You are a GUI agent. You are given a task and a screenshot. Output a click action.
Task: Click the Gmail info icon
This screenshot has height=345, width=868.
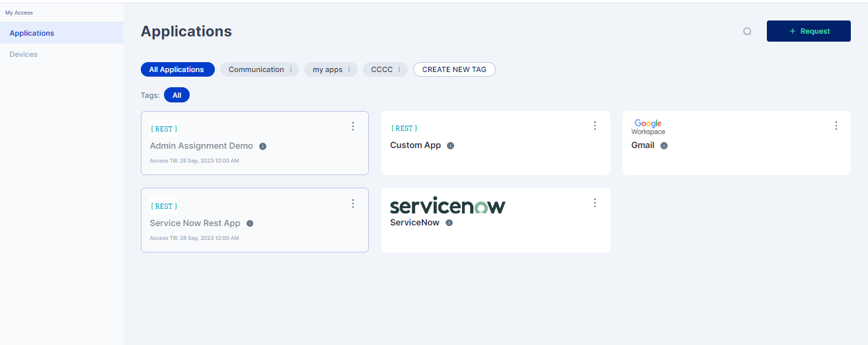tap(664, 145)
